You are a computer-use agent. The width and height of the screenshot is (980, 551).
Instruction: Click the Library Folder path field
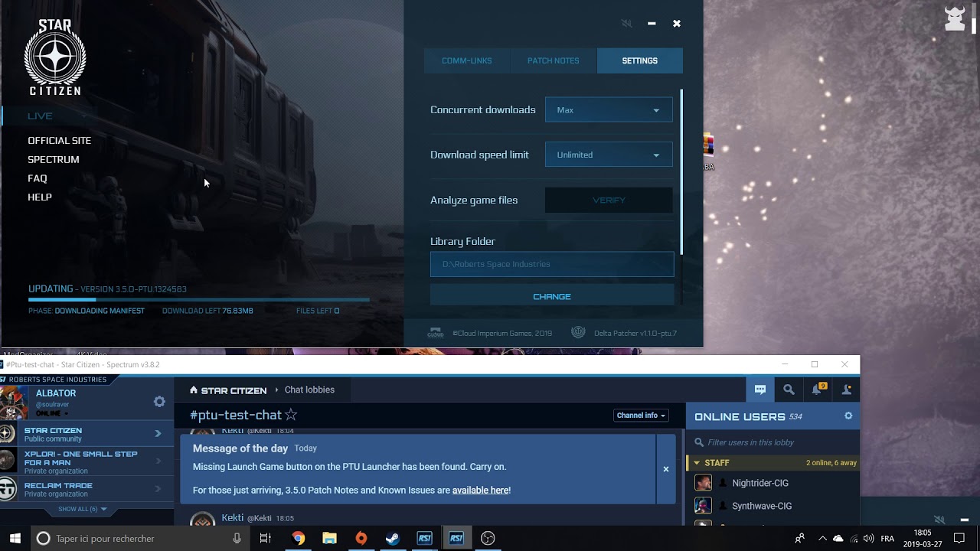click(552, 264)
